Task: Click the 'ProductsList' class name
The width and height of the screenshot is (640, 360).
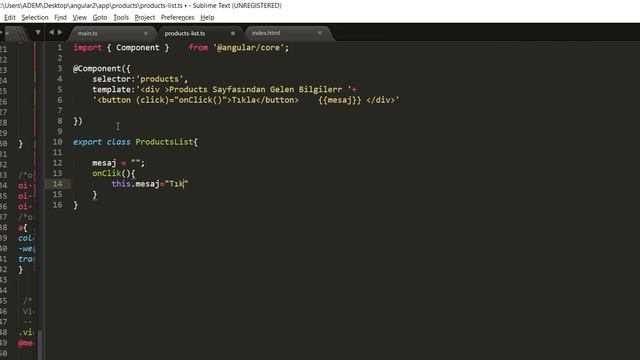Action: coord(164,142)
